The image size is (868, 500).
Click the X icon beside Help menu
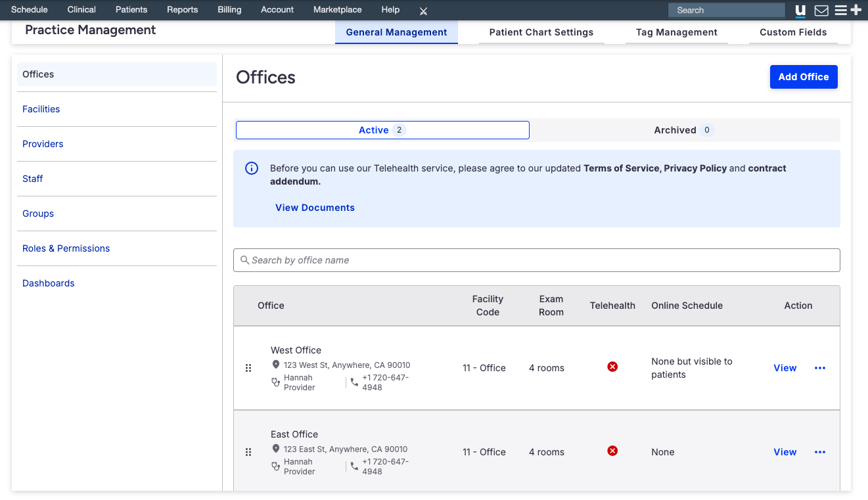(x=424, y=11)
